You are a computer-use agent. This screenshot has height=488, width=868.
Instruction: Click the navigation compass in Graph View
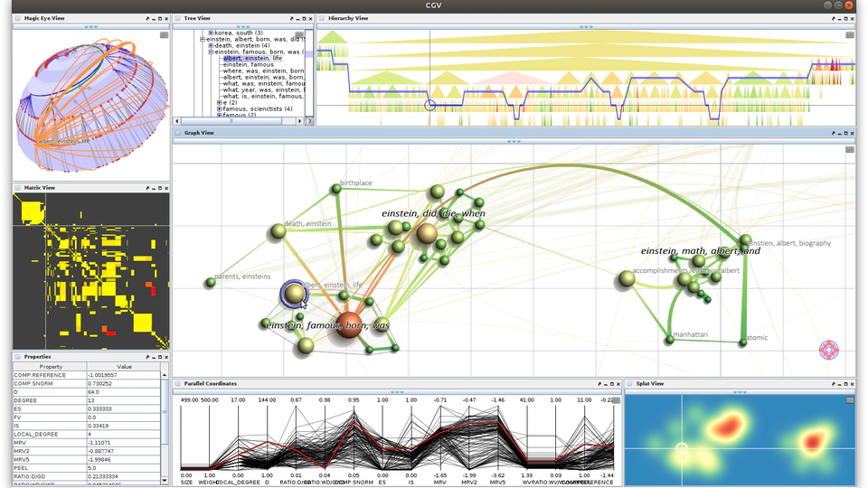tap(829, 350)
